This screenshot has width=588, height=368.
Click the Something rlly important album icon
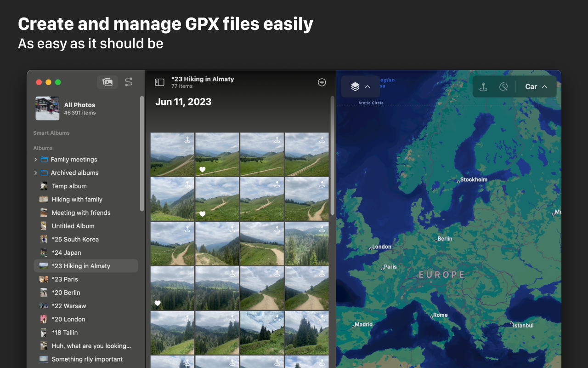tap(44, 359)
